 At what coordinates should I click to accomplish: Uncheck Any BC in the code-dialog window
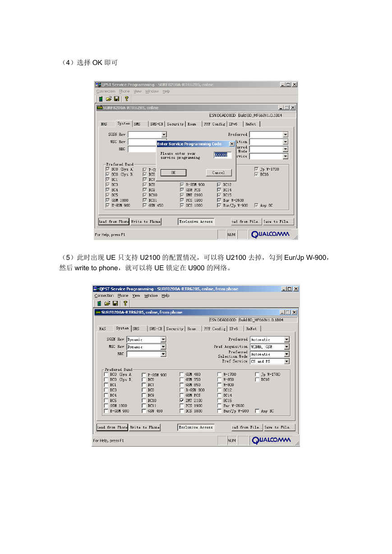(257, 205)
